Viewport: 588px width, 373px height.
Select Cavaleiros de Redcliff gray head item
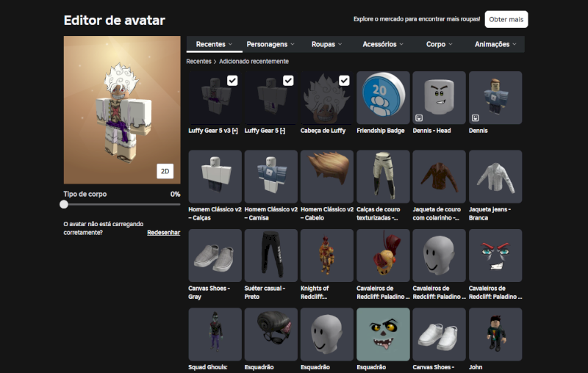[439, 256]
